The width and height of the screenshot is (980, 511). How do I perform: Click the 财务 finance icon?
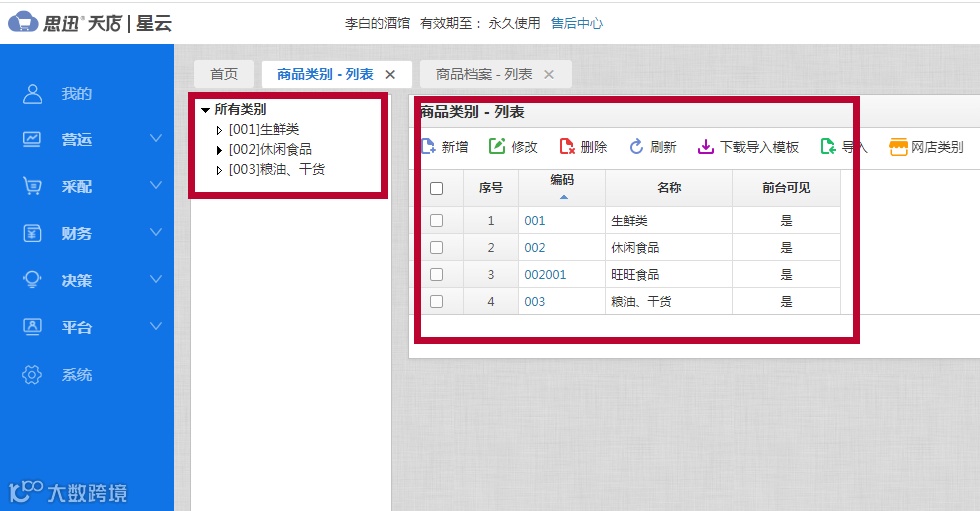pos(32,233)
